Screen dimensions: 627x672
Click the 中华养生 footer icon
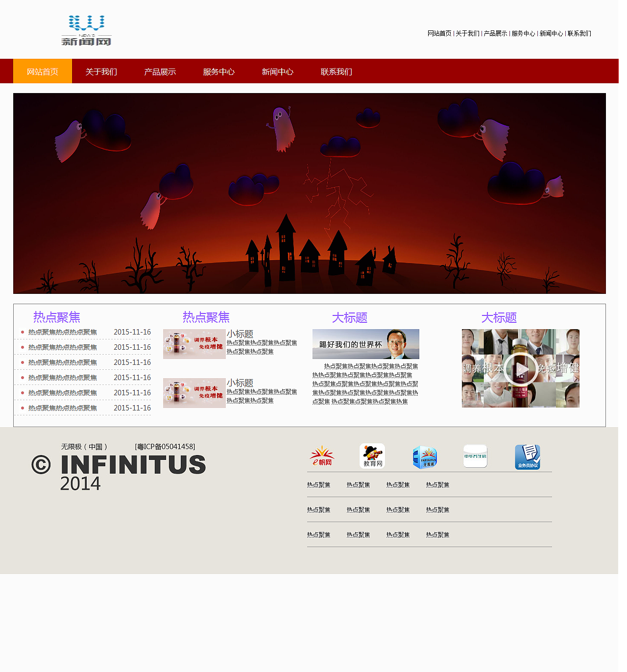[475, 456]
